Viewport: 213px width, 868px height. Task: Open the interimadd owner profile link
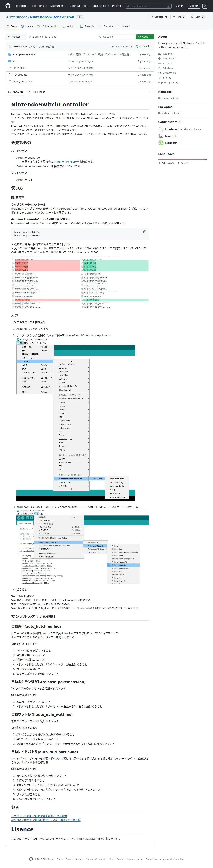tap(18, 17)
